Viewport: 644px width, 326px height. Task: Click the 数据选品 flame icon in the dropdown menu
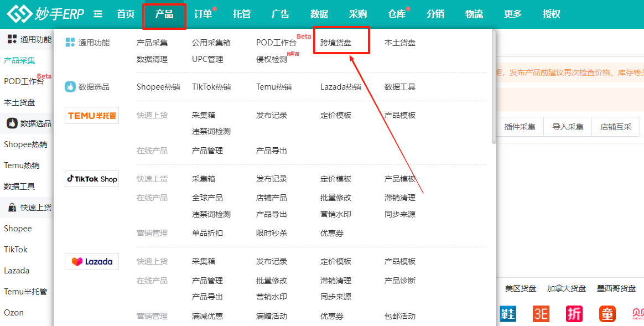click(70, 87)
